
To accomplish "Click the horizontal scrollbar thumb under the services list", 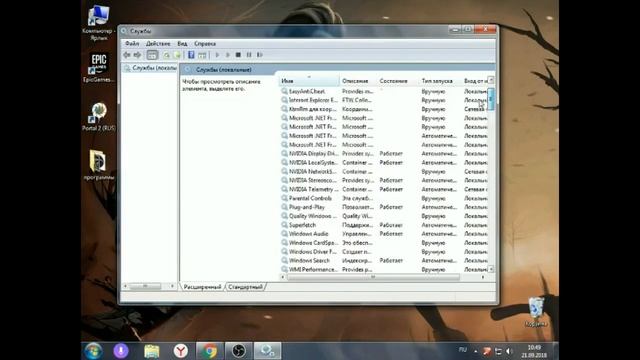I will click(373, 277).
